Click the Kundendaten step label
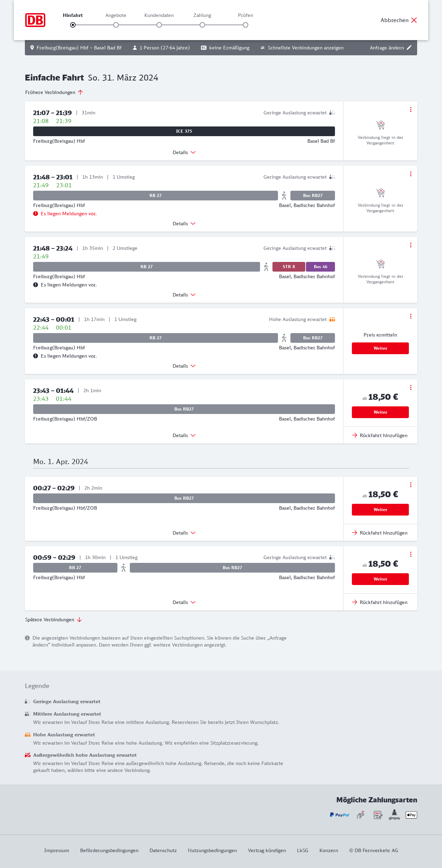Screen dimensions: 442x868 point(159,15)
